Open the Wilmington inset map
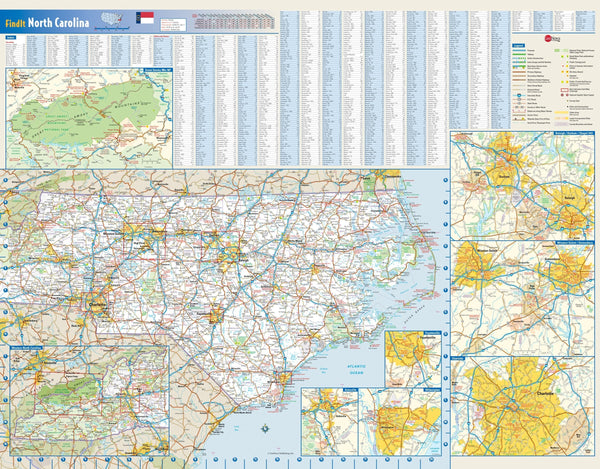The height and width of the screenshot is (469, 600). (400, 422)
